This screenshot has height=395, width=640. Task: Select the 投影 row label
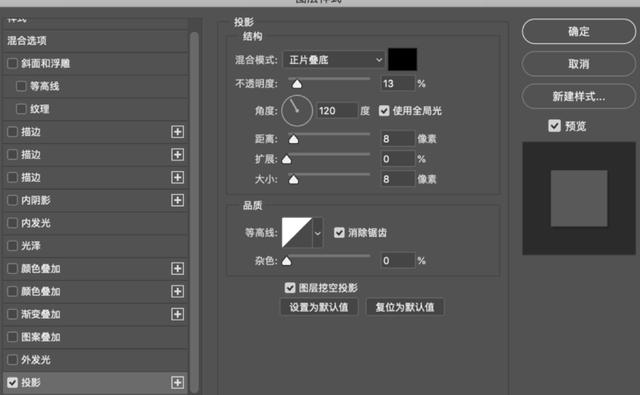coord(31,382)
